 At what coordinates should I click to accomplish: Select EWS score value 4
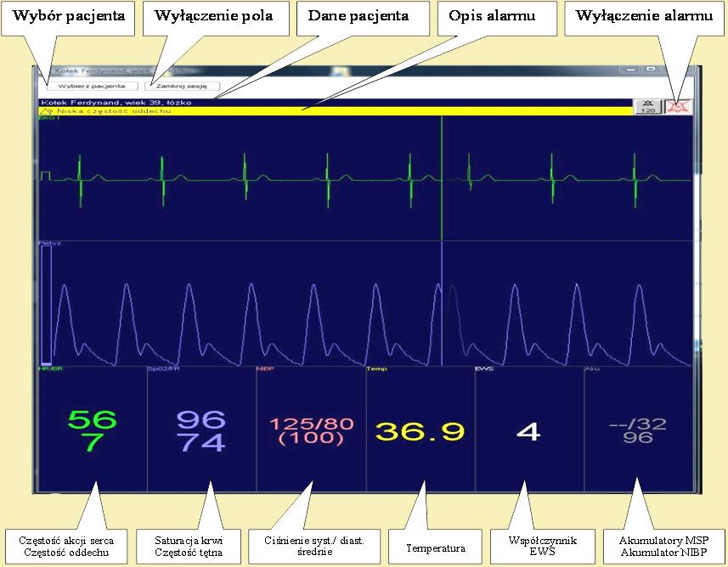528,432
